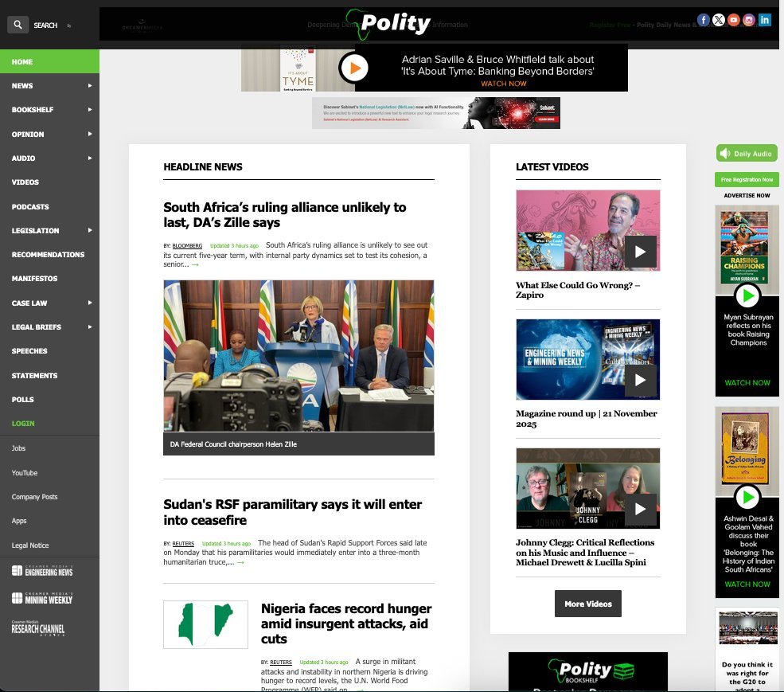The height and width of the screenshot is (692, 784).
Task: Click Watch Now under Raising Champions
Action: (747, 383)
